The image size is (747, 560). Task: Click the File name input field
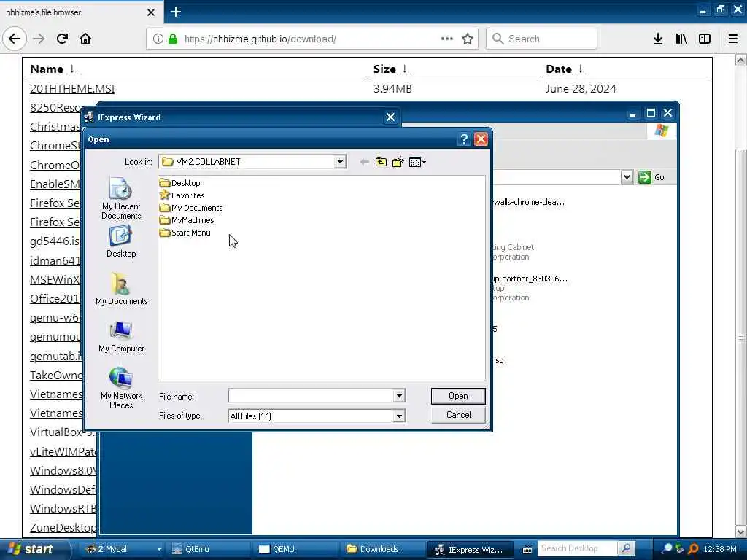pos(311,396)
